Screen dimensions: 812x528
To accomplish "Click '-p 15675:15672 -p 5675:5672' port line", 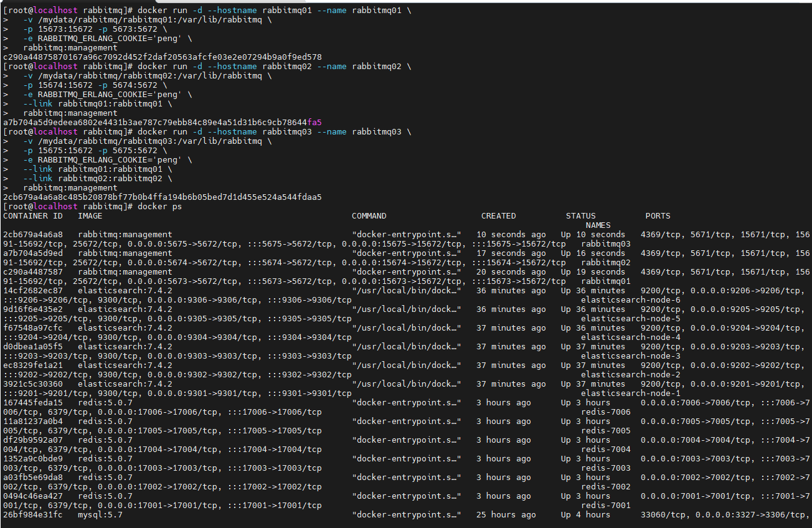I will coord(95,151).
